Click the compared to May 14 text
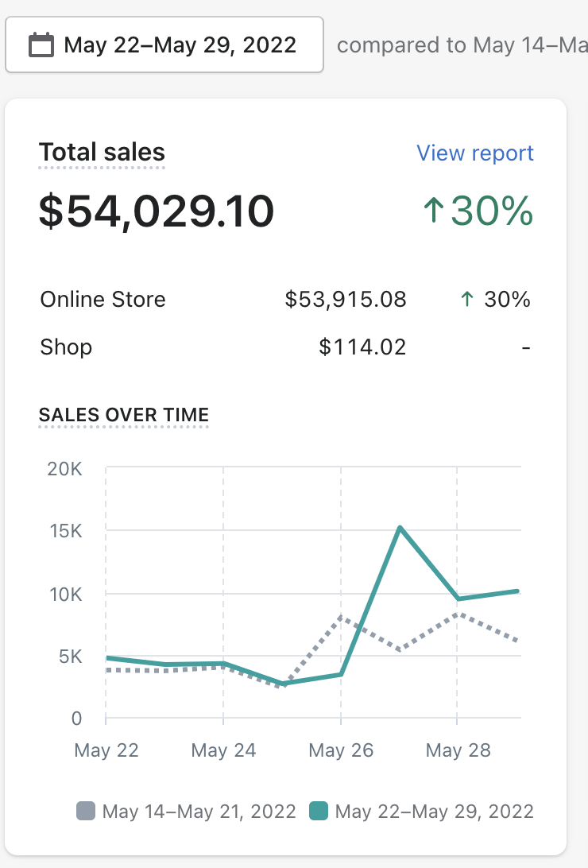Viewport: 588px width, 868px height. (462, 45)
